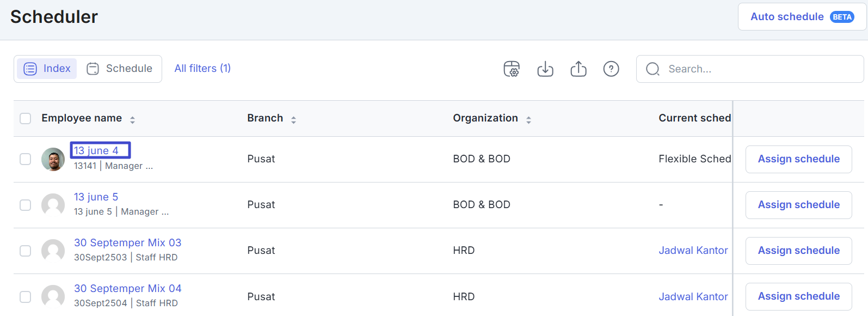Click the 13 june 4 profile photo
Screen dimensions: 868x316
(53, 159)
